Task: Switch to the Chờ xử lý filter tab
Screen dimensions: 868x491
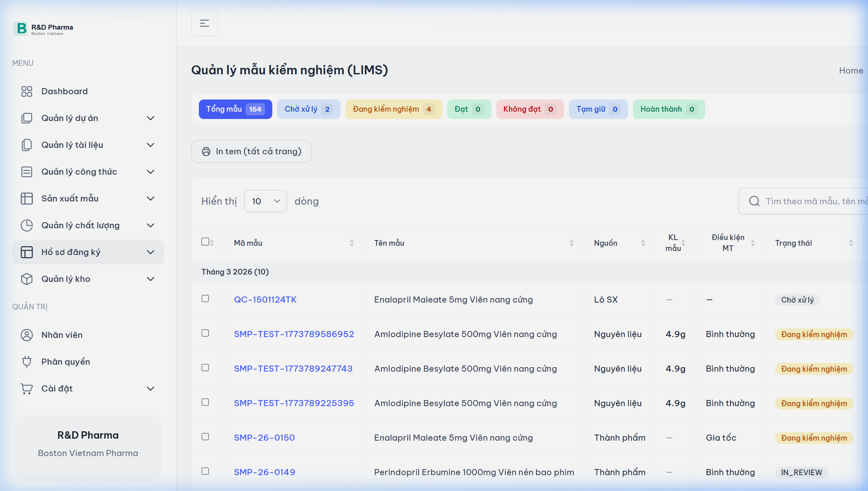Action: click(x=308, y=109)
